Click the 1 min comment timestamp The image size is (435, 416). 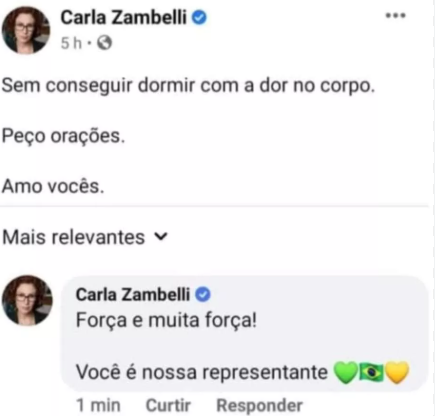tap(98, 405)
